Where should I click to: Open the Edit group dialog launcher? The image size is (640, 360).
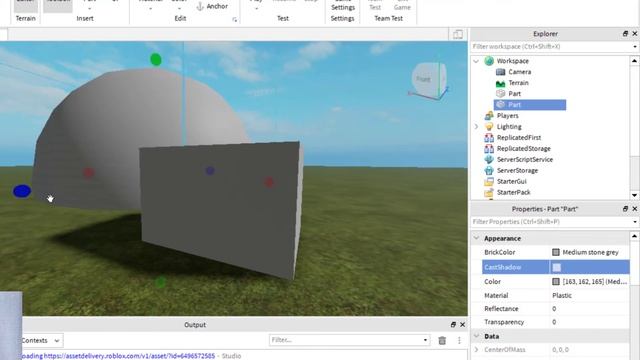point(235,19)
